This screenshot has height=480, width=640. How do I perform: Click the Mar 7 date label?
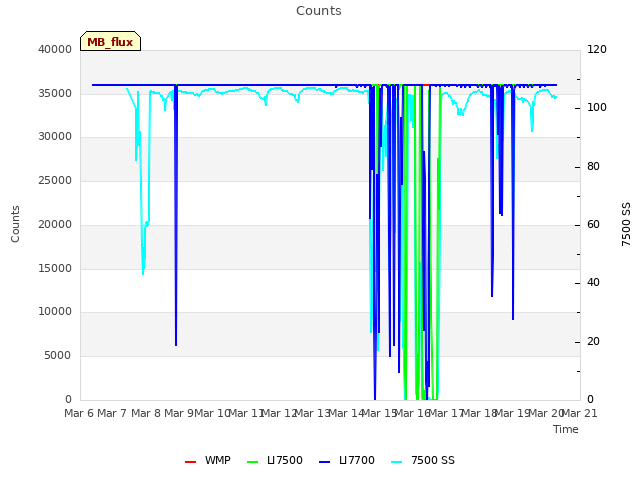click(x=112, y=413)
